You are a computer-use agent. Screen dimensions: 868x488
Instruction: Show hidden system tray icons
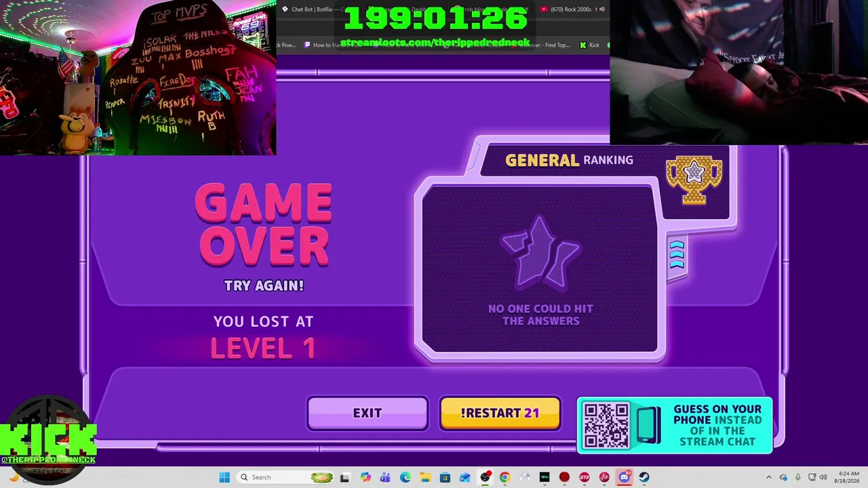(769, 477)
